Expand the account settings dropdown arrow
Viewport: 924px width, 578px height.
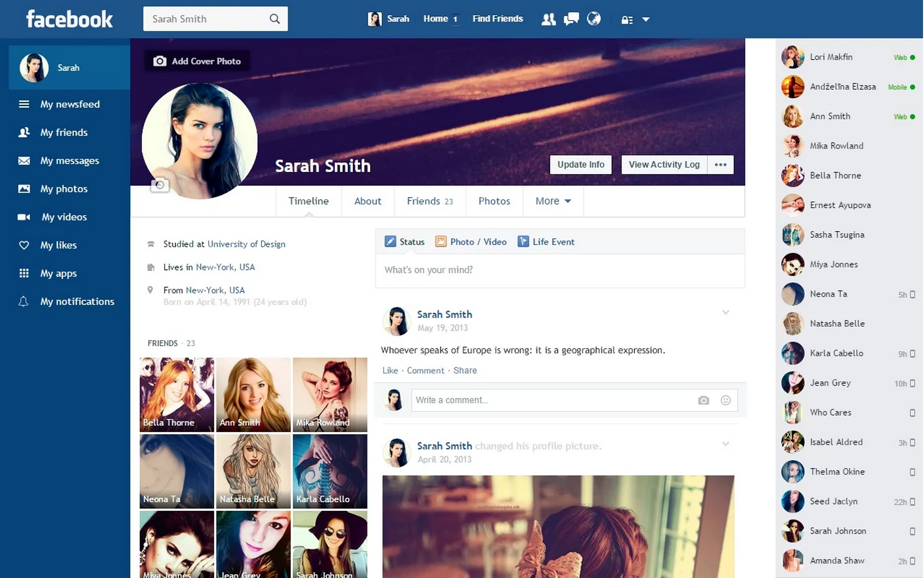tap(647, 20)
